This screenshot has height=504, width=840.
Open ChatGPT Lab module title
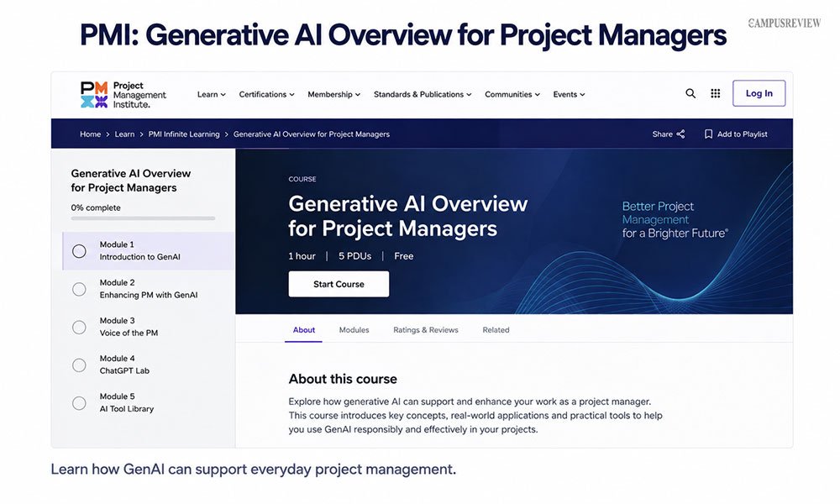124,371
